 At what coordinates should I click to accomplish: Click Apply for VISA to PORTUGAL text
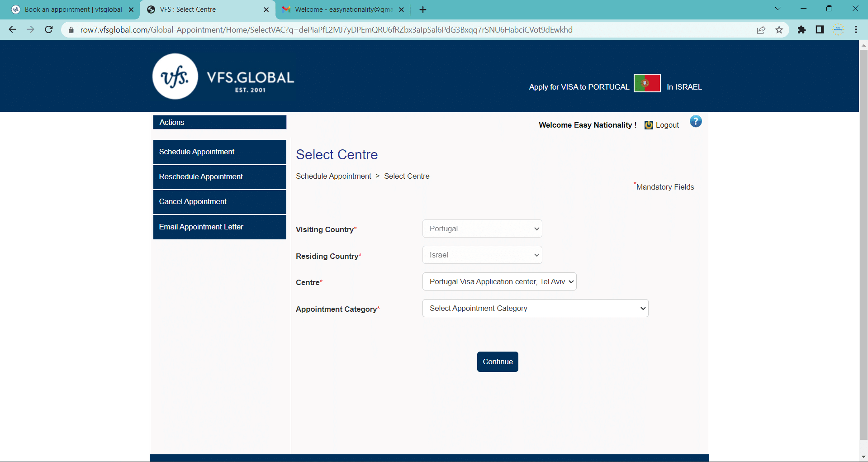point(579,87)
